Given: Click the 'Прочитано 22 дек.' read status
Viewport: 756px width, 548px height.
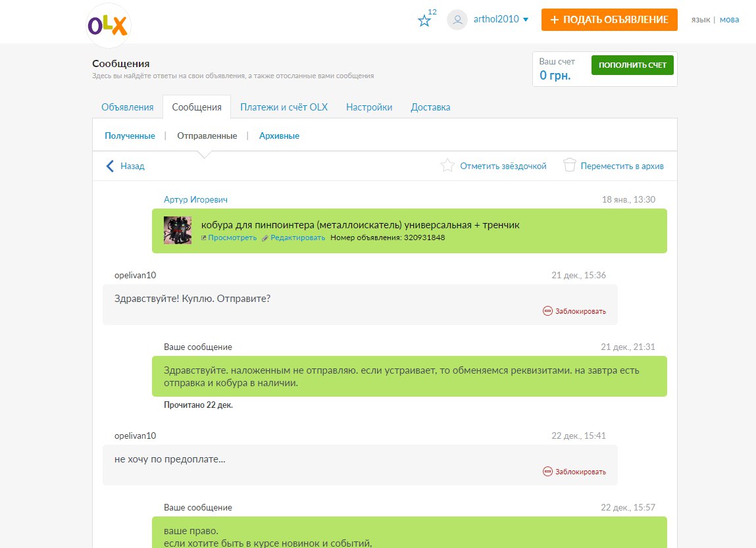Looking at the screenshot, I should pos(198,405).
